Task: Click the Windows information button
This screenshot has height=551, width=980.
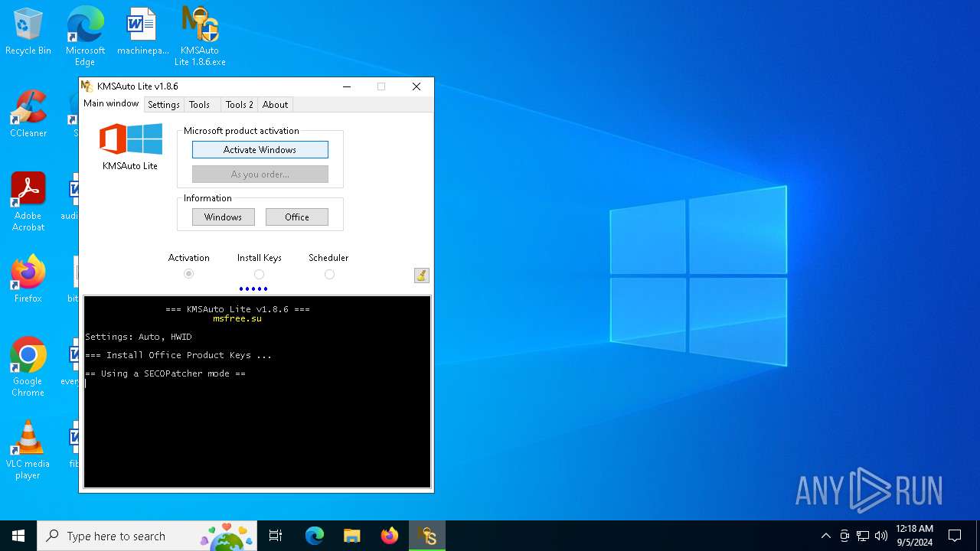Action: coord(224,217)
